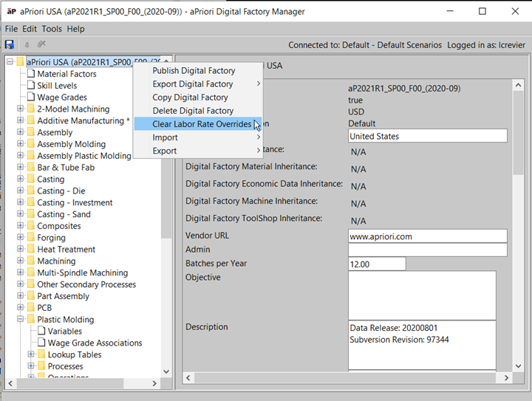Image resolution: width=532 pixels, height=401 pixels.
Task: Click the Additive Manufacturing folder icon
Action: [x=31, y=120]
